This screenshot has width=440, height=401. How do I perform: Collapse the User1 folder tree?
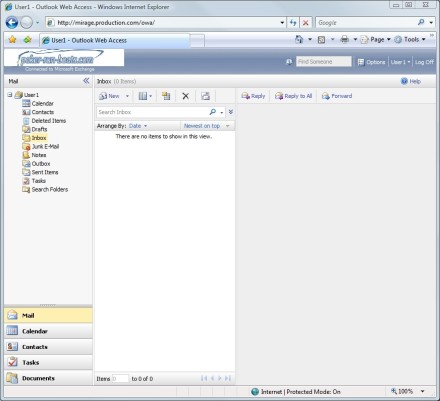point(10,95)
